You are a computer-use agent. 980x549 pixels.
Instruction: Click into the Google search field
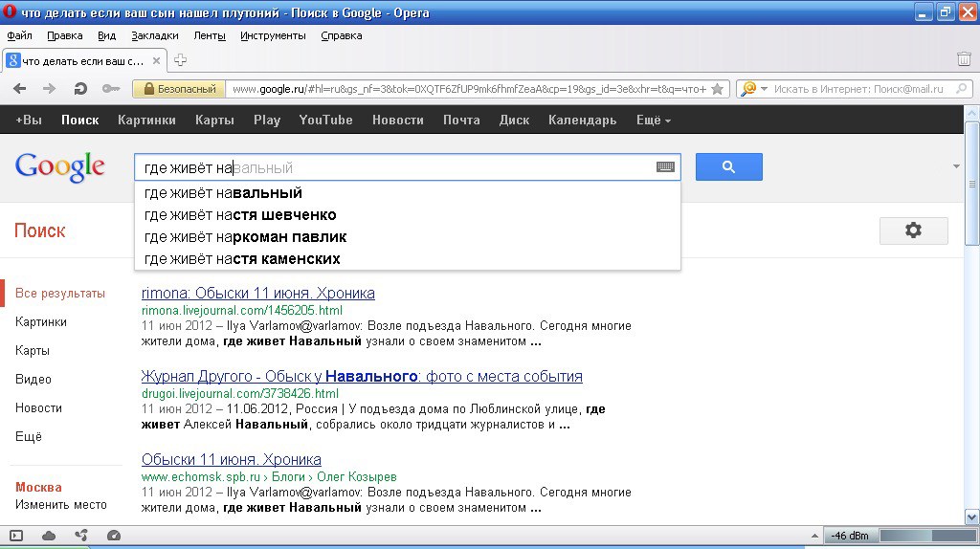click(406, 167)
